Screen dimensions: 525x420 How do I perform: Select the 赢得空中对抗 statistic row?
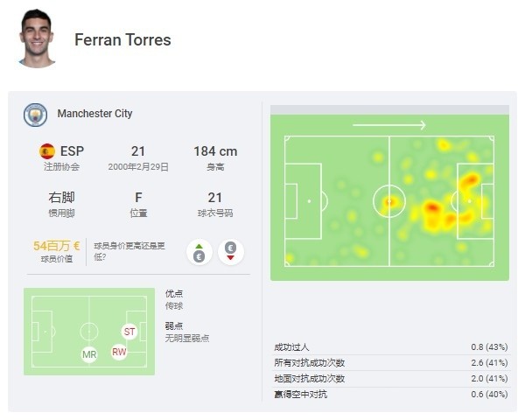click(x=391, y=395)
